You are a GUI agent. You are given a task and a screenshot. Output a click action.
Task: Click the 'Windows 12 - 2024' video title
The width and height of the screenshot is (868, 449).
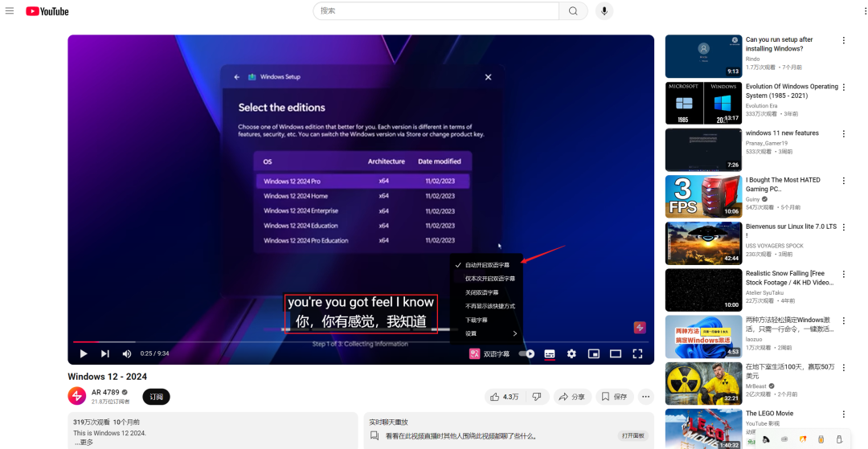tap(108, 377)
